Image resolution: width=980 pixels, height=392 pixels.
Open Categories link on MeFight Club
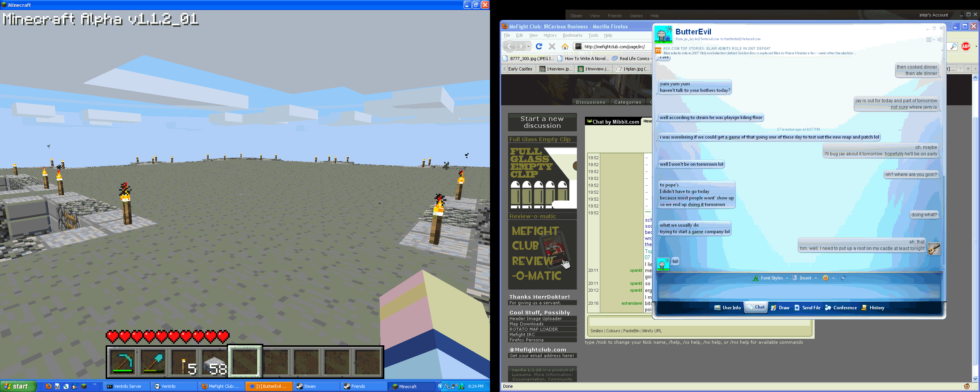point(627,102)
